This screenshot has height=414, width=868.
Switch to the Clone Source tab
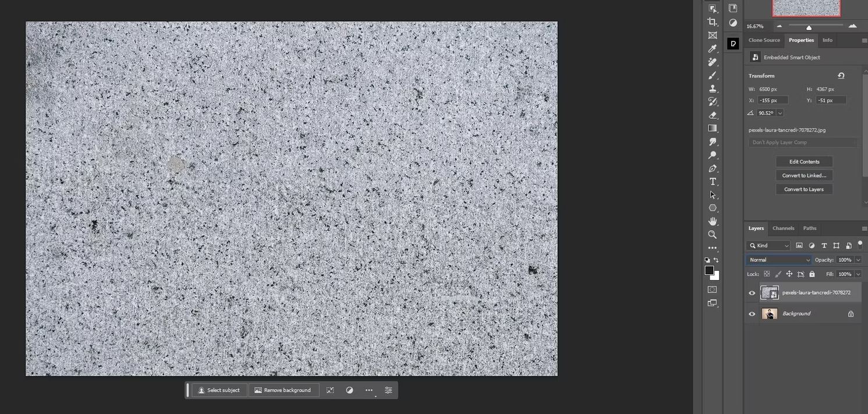pos(764,40)
